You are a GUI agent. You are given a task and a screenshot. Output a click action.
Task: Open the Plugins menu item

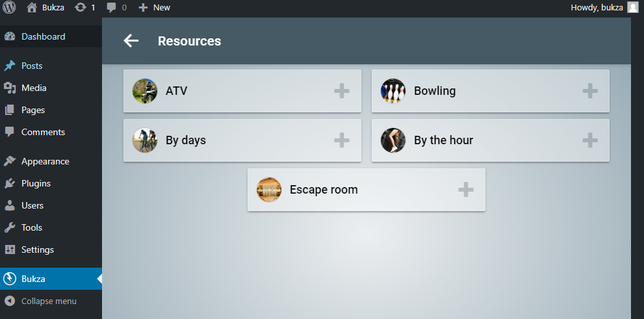pyautogui.click(x=36, y=183)
